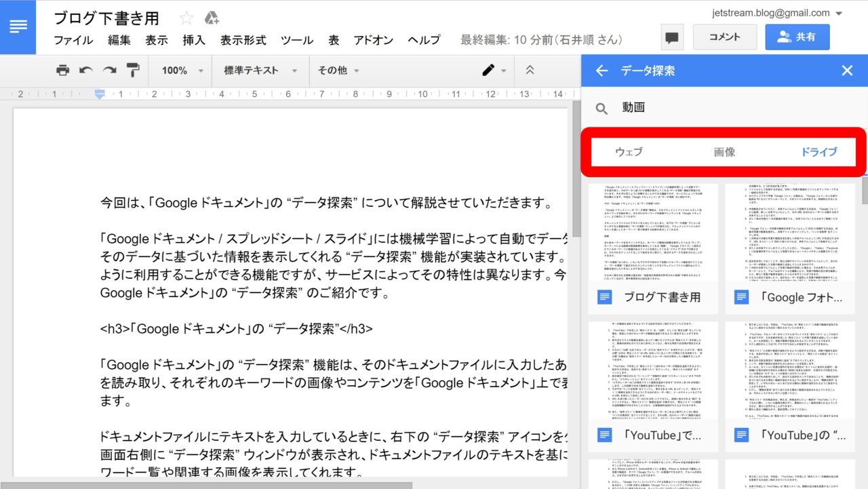Click the Drive move-to icon beside title

tap(211, 18)
